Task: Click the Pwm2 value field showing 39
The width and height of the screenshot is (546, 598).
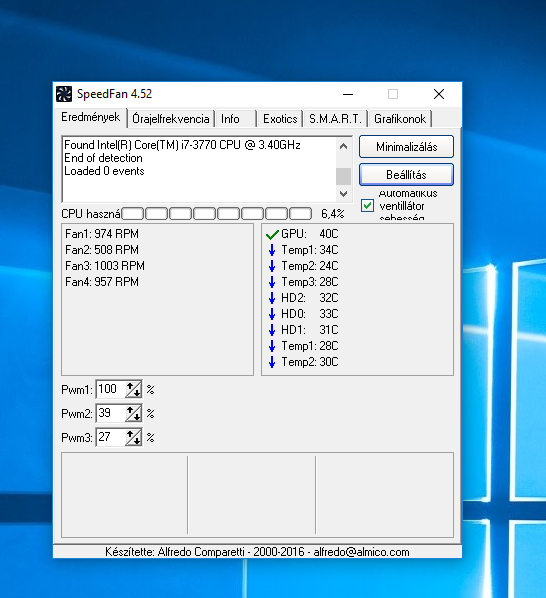Action: [111, 413]
